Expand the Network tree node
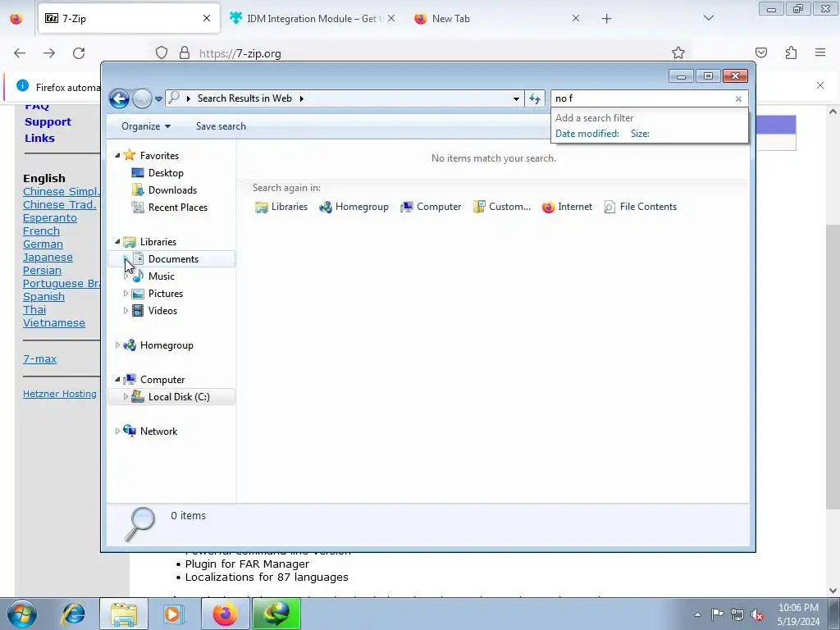The width and height of the screenshot is (840, 630). 117,431
